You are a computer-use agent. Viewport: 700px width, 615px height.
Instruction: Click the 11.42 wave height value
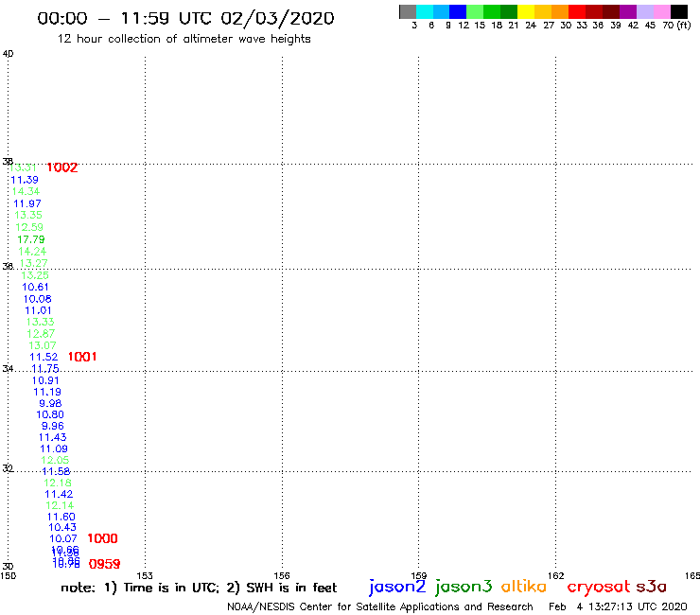59,494
